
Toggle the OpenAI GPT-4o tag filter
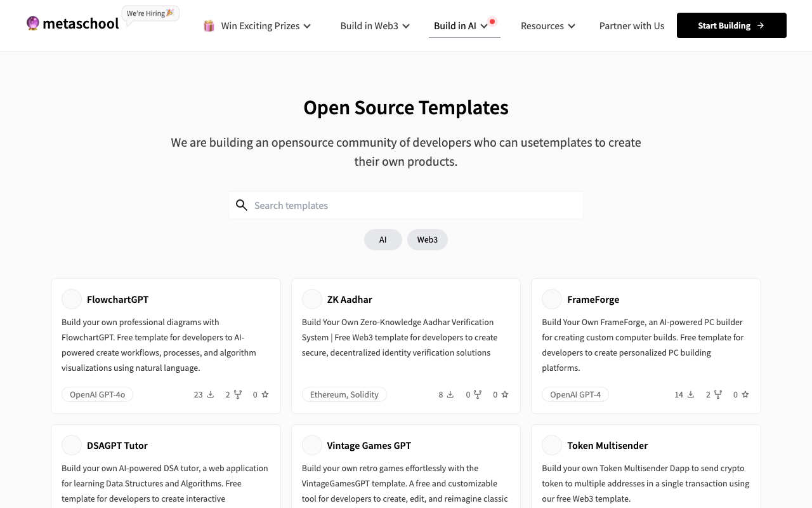tap(97, 394)
